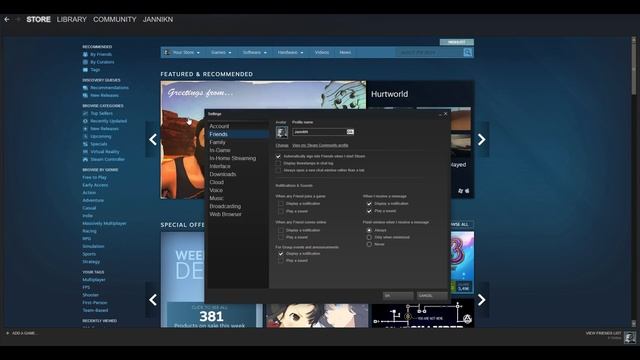Enable always open new chat window
The image size is (640, 360).
tap(278, 170)
